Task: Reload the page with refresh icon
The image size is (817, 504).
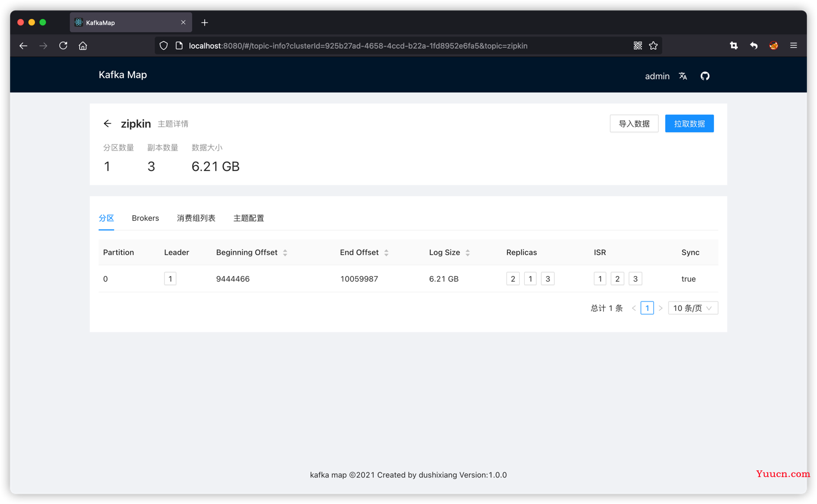Action: click(x=63, y=46)
